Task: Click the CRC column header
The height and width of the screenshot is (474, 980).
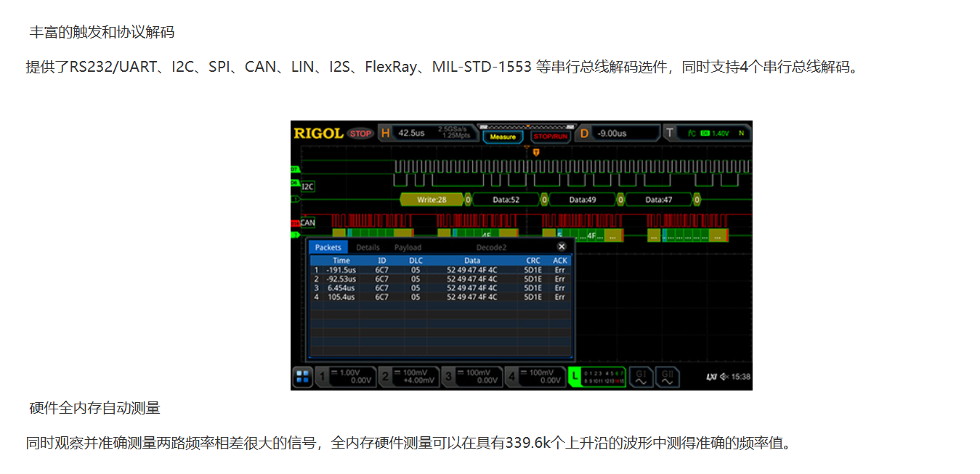Action: click(533, 260)
